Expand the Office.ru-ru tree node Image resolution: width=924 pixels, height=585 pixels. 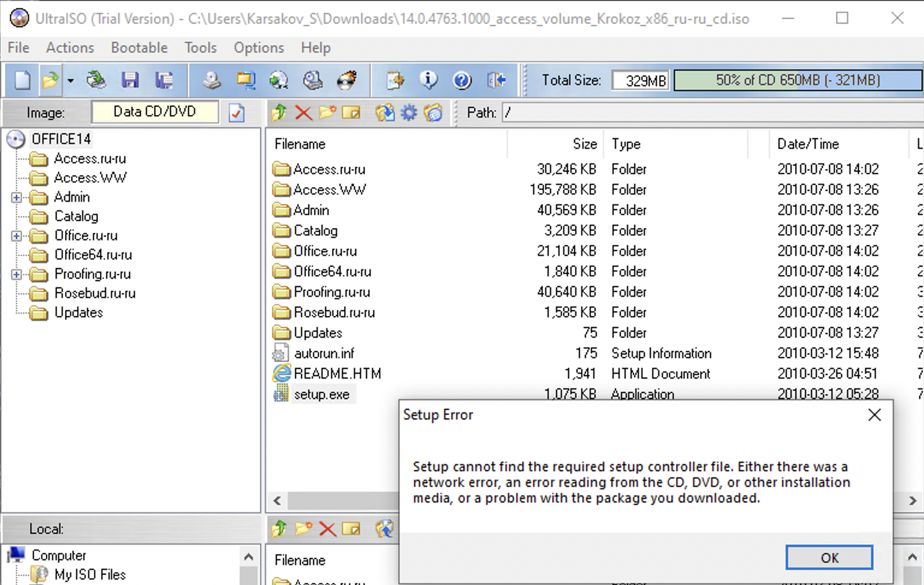coord(17,236)
